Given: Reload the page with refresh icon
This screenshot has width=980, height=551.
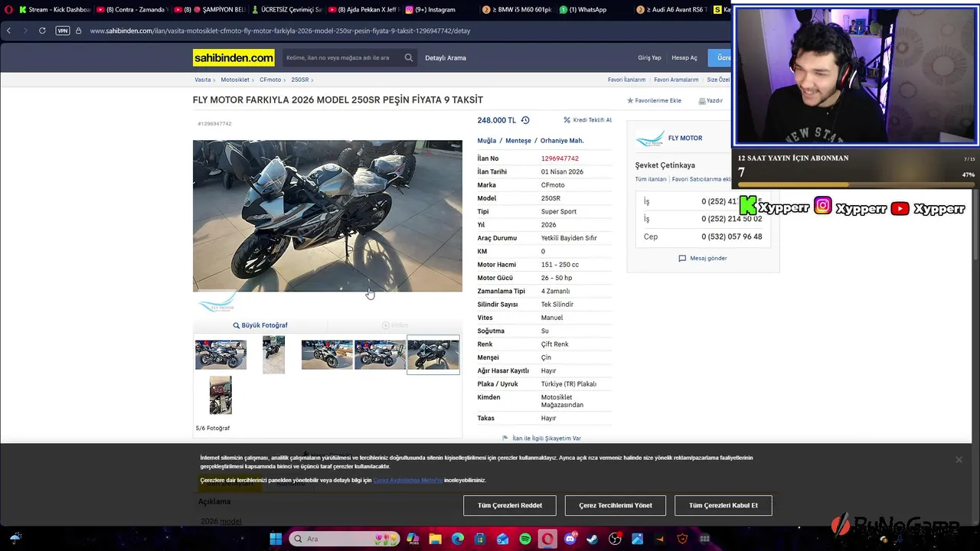Looking at the screenshot, I should 42,31.
